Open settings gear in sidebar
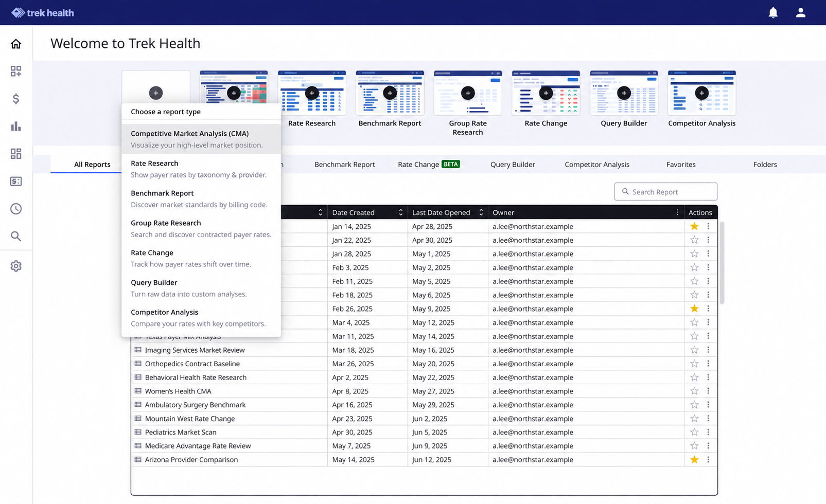Viewport: 826px width, 504px height. pyautogui.click(x=16, y=266)
